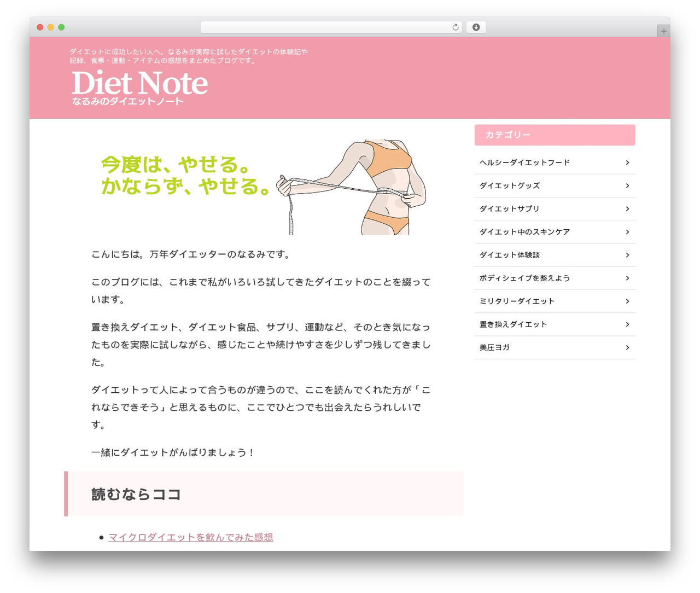Open the ダイエットグッズ category
The height and width of the screenshot is (593, 700).
click(x=555, y=186)
